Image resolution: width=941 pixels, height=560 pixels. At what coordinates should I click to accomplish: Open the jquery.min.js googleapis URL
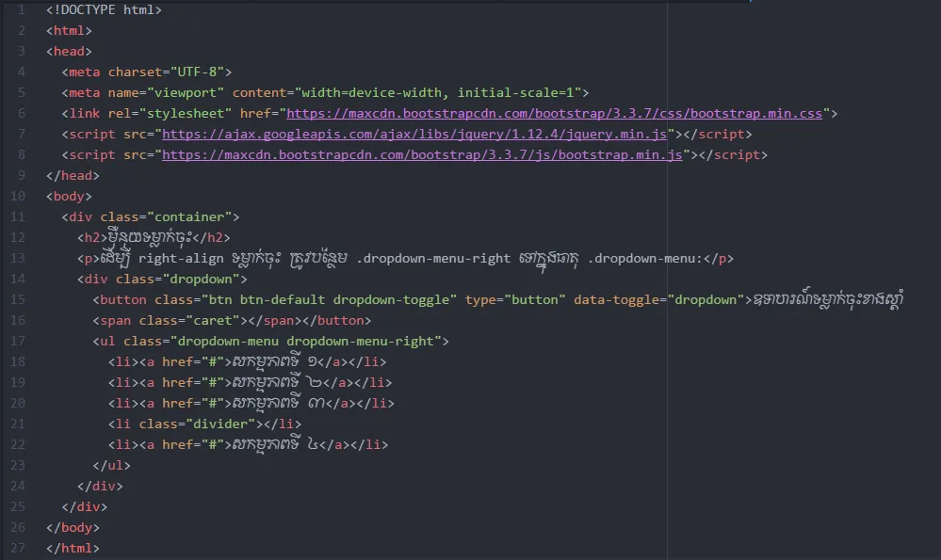tap(414, 135)
